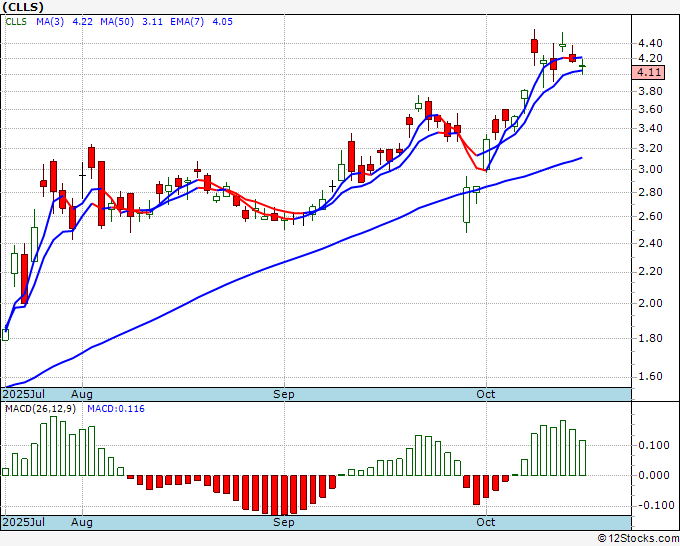Open the 12Stocks.com copyright link

638,538
